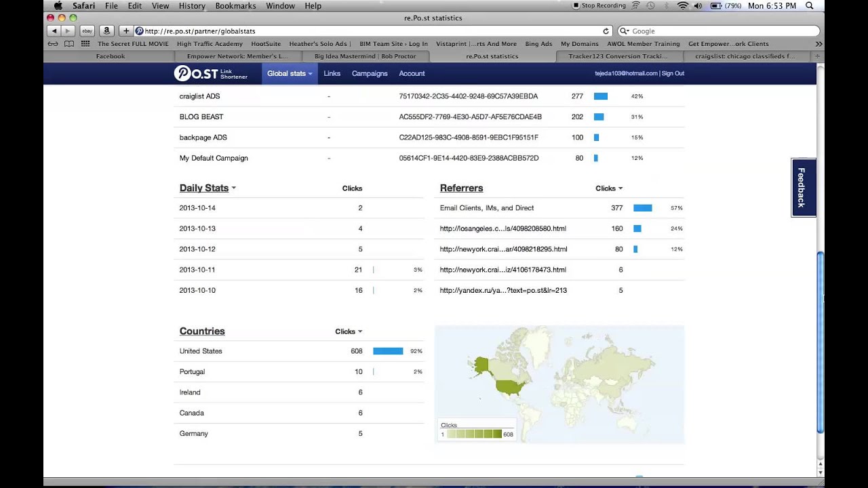This screenshot has width=868, height=488.
Task: Click the plus add bookmark button
Action: click(x=126, y=31)
